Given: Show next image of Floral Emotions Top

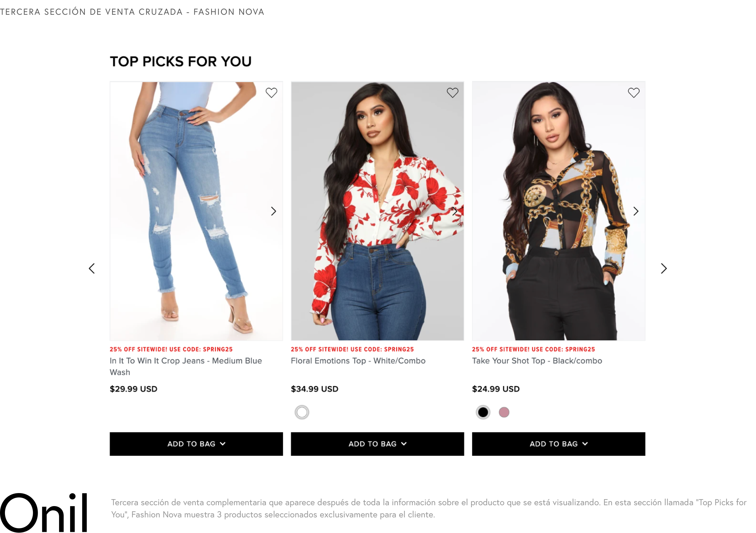Looking at the screenshot, I should [x=454, y=211].
